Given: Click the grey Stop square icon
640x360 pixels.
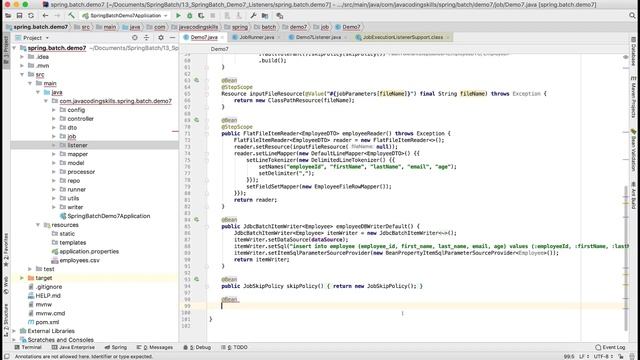Looking at the screenshot, I should tap(213, 16).
